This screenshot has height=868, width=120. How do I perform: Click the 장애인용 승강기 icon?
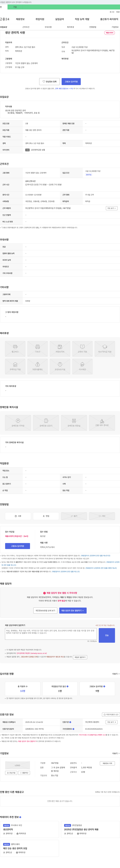coord(46,423)
